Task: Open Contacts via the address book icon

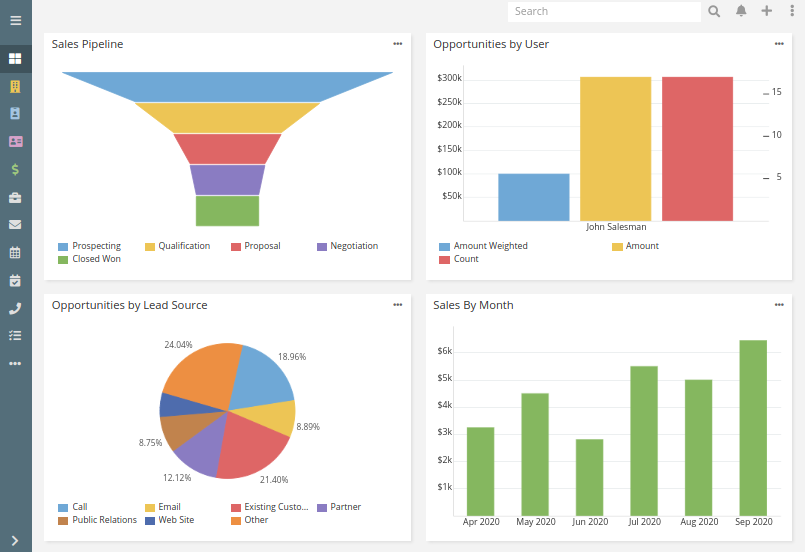Action: (x=15, y=113)
